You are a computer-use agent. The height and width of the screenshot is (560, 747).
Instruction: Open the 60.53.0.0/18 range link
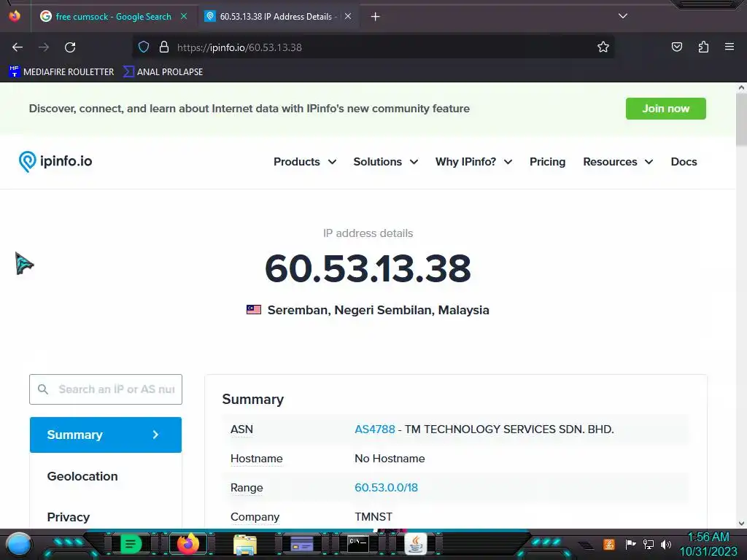tap(386, 488)
